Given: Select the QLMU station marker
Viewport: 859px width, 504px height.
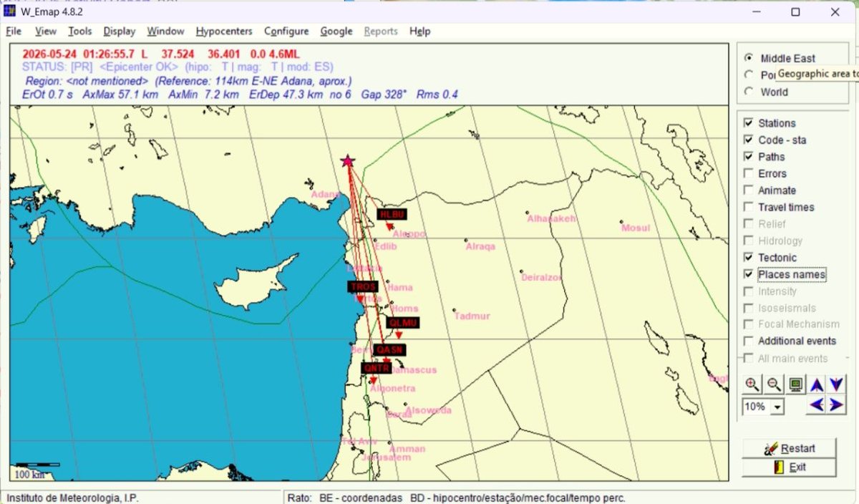Looking at the screenshot, I should tap(404, 323).
